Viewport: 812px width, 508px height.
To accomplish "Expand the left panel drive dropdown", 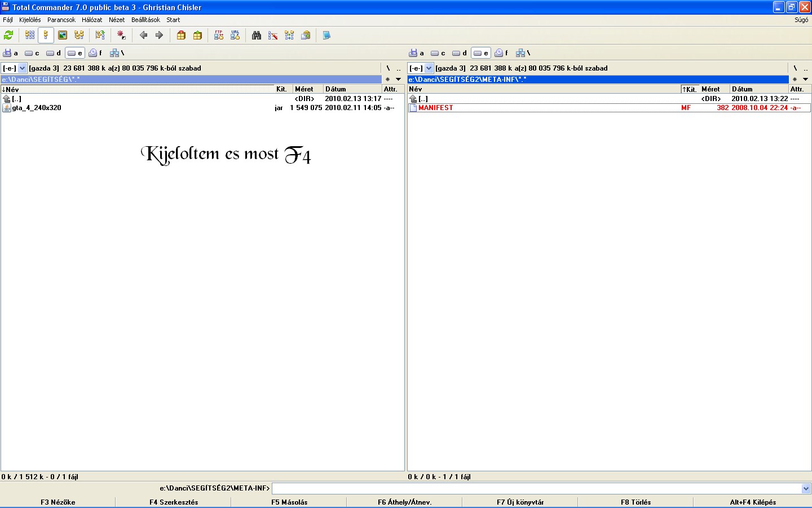I will click(23, 68).
